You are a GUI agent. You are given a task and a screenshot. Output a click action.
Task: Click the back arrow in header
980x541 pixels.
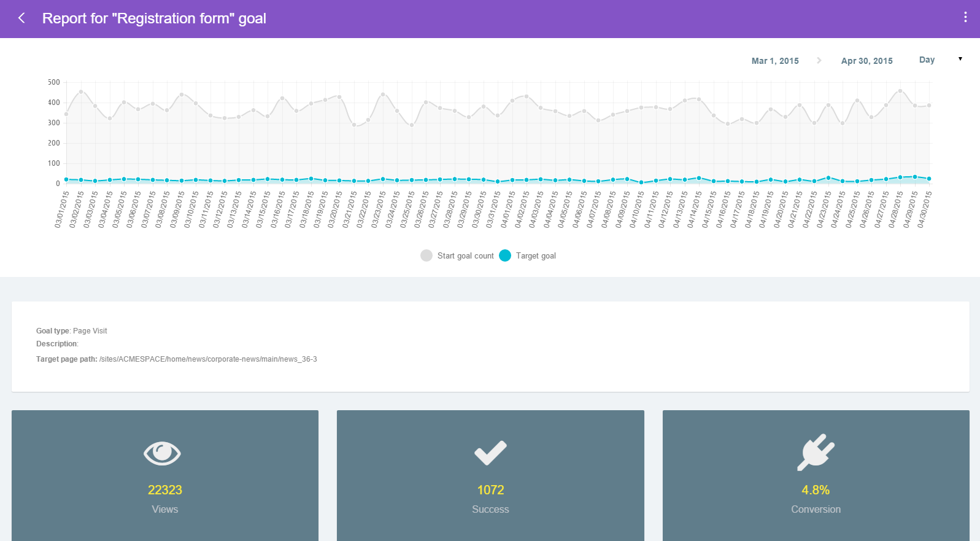(x=22, y=18)
